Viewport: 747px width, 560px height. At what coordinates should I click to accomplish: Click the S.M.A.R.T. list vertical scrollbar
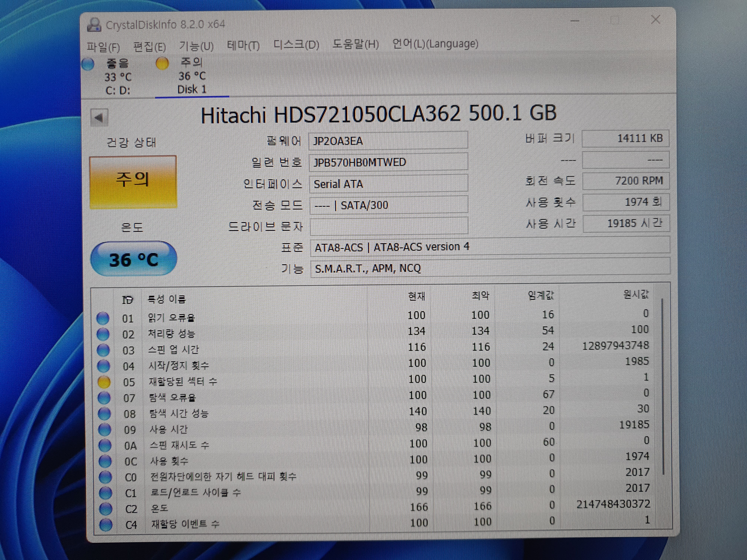663,385
